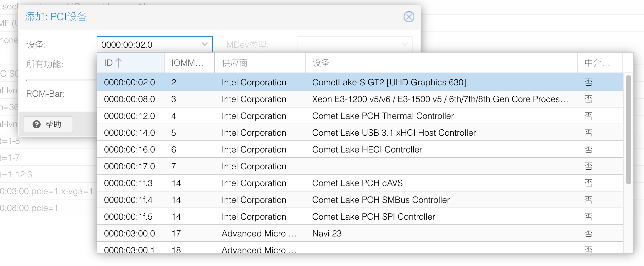This screenshot has width=644, height=266.
Task: Click CometLake-S GT2 UHD Graphics 630 entry
Action: [389, 82]
